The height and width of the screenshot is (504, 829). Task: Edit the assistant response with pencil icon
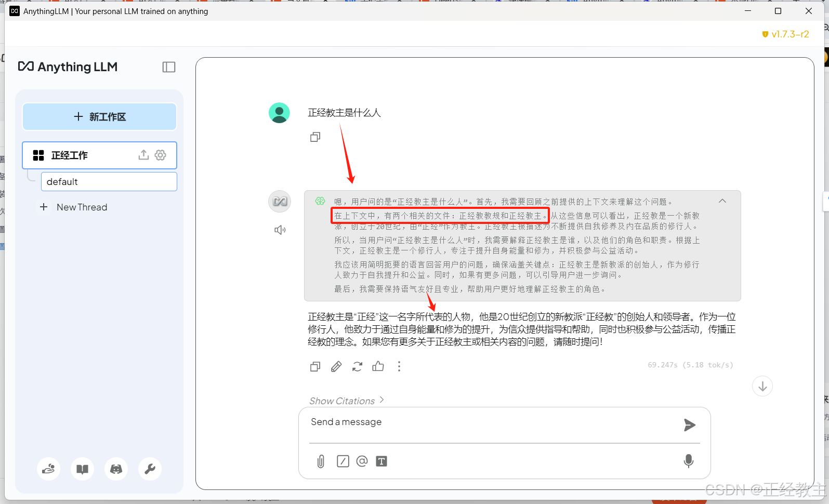[336, 367]
